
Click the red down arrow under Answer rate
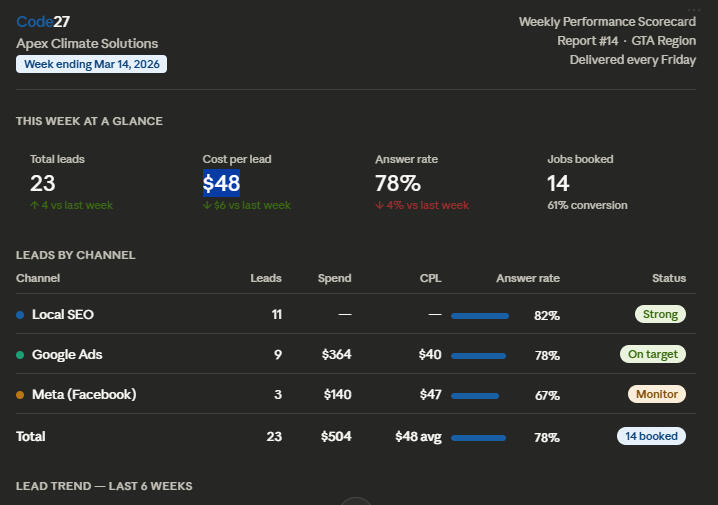[379, 206]
